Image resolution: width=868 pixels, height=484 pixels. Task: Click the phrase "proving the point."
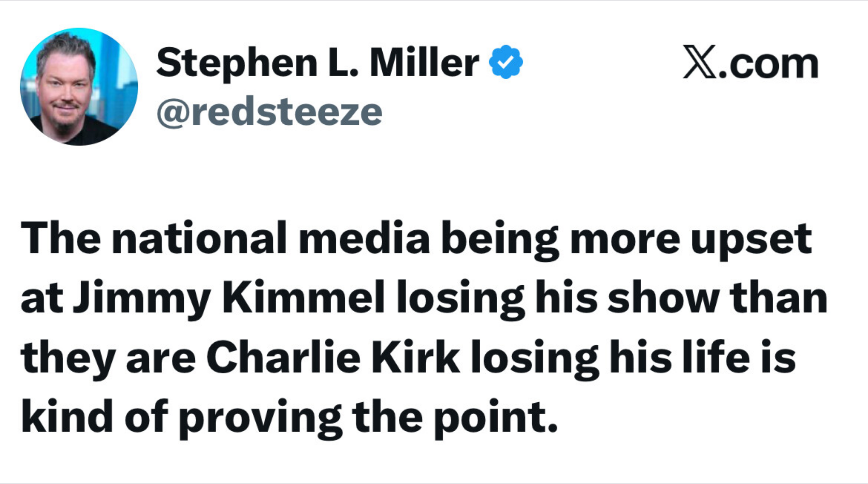point(368,418)
